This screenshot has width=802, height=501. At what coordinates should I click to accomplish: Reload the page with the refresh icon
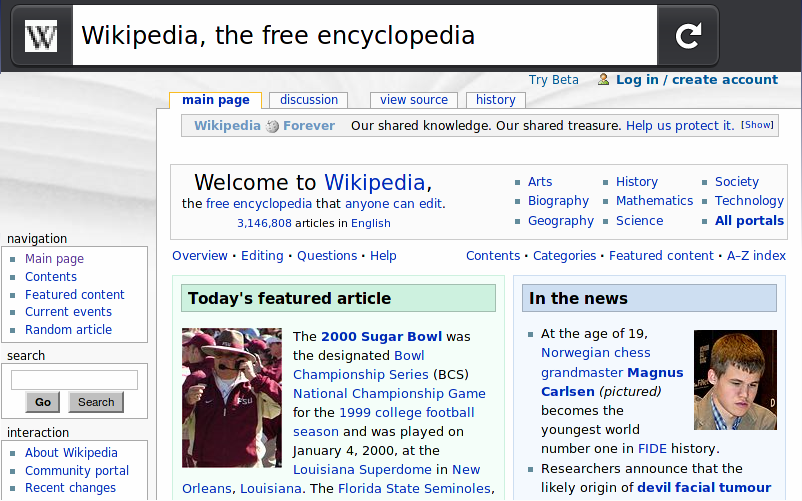pos(688,36)
